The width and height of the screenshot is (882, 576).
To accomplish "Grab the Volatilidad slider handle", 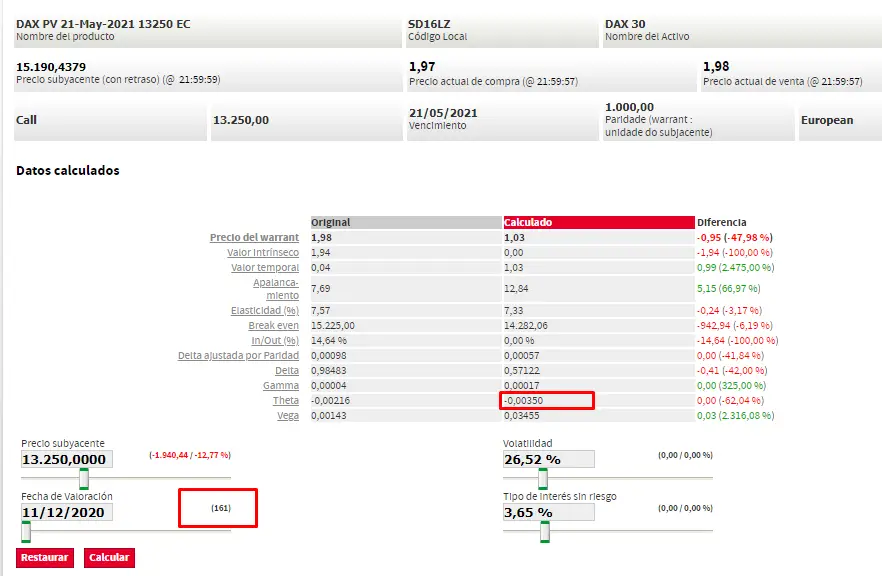I will coord(543,479).
